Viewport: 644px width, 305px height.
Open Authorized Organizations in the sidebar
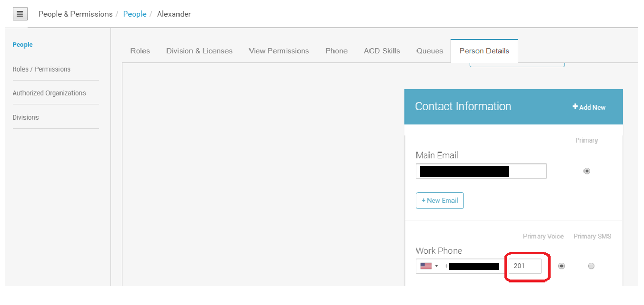point(49,93)
